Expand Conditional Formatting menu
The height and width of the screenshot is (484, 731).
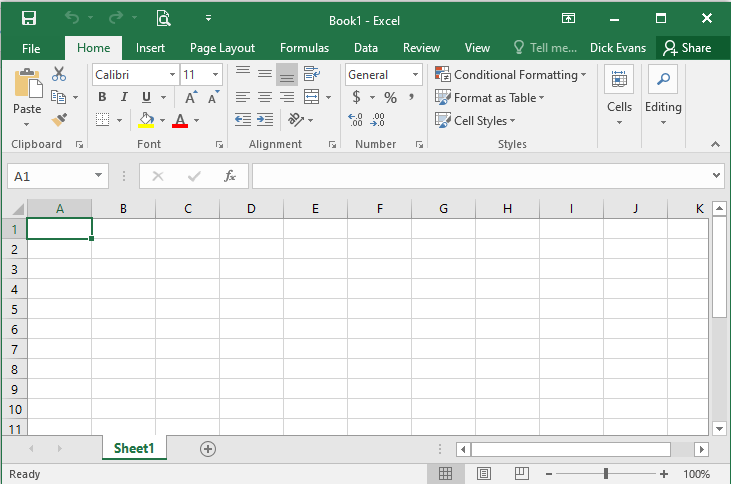click(x=510, y=75)
